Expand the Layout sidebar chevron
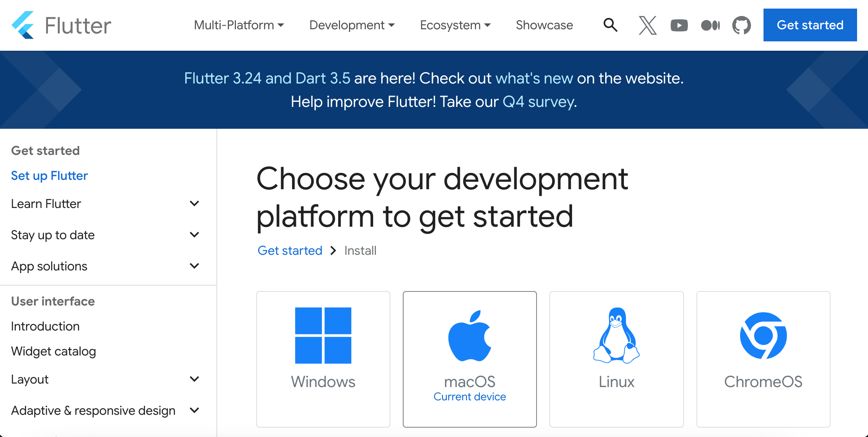Image resolution: width=868 pixels, height=437 pixels. pos(194,379)
